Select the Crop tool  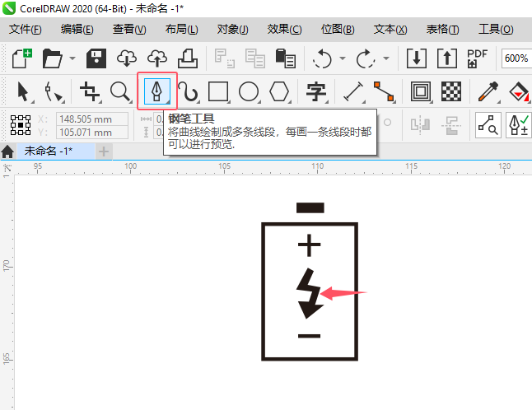[90, 91]
